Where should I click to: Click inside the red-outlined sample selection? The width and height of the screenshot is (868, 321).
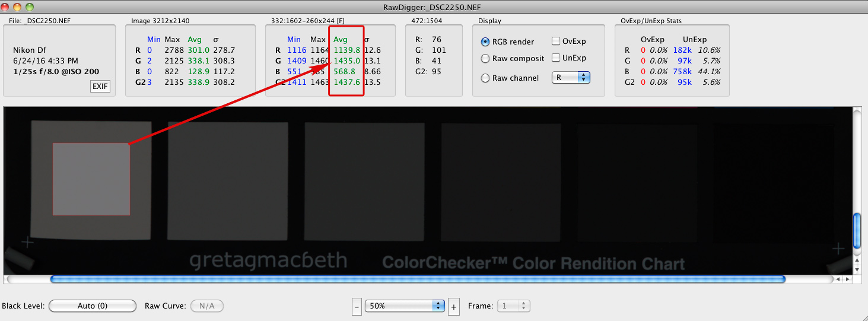pos(91,179)
